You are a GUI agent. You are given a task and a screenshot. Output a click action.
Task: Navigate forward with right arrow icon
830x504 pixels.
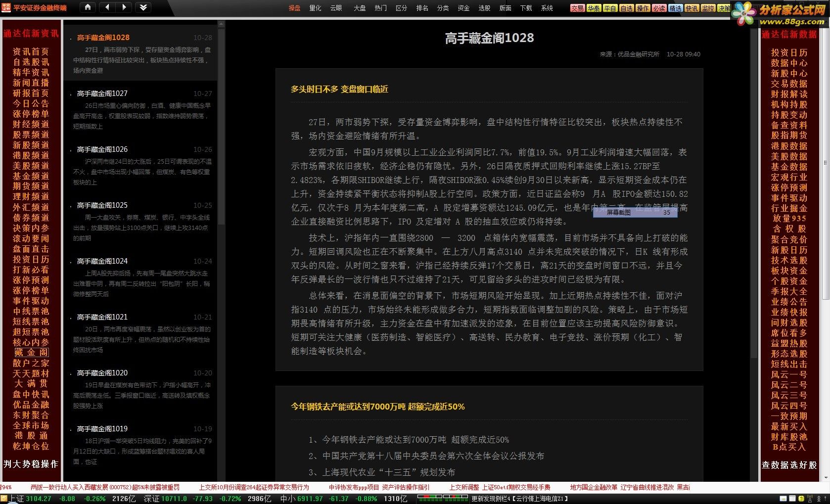[x=124, y=7]
